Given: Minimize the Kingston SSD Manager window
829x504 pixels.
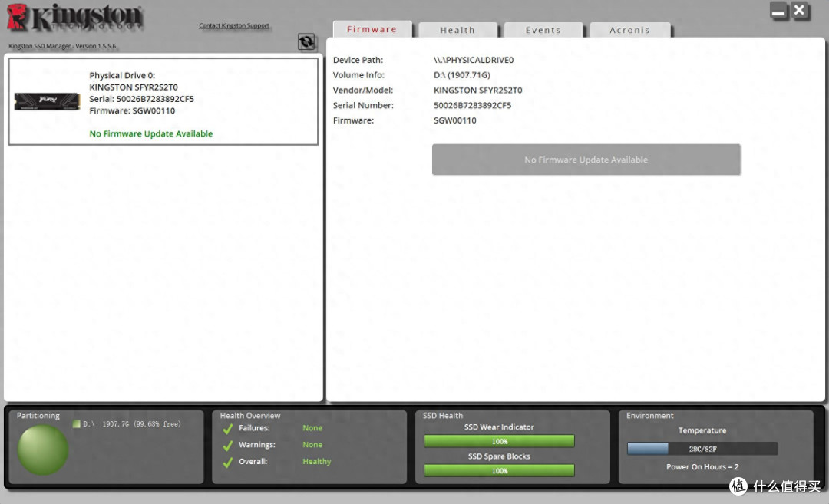Looking at the screenshot, I should 779,11.
